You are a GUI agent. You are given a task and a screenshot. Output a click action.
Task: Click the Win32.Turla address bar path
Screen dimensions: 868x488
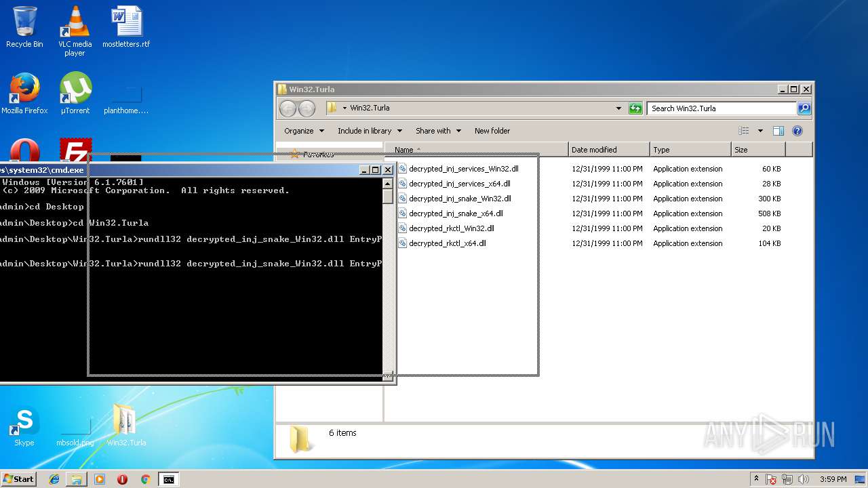(x=370, y=108)
